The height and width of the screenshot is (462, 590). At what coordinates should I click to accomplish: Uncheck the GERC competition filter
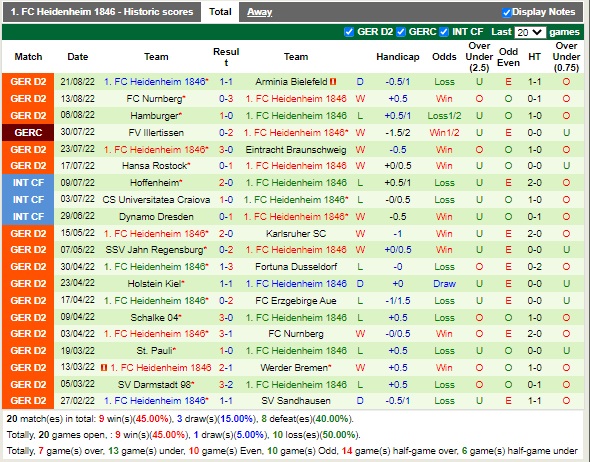point(401,32)
